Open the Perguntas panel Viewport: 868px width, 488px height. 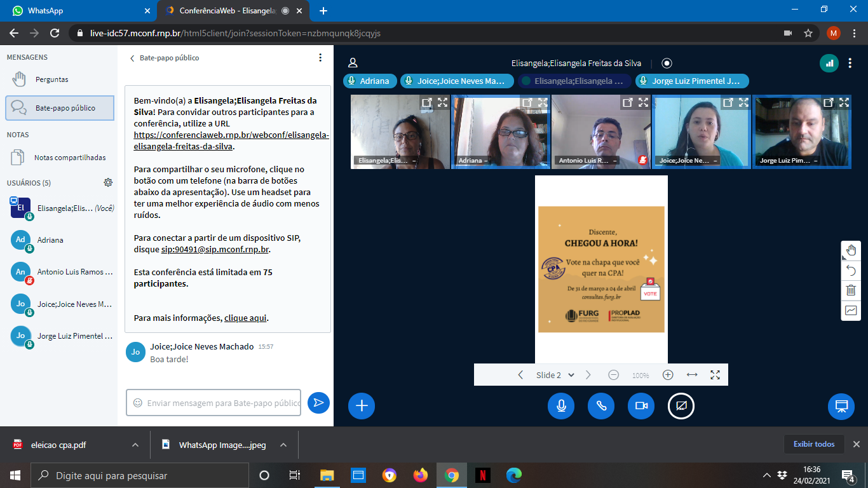tap(51, 79)
